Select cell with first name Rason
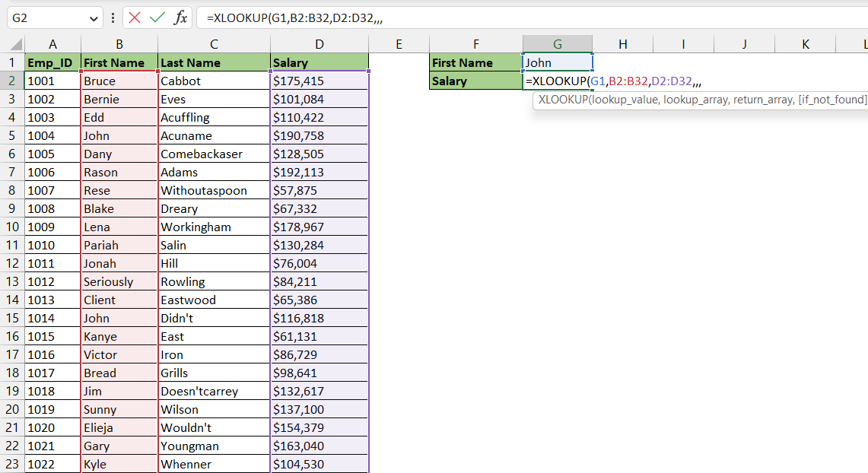This screenshot has height=473, width=868. point(119,172)
